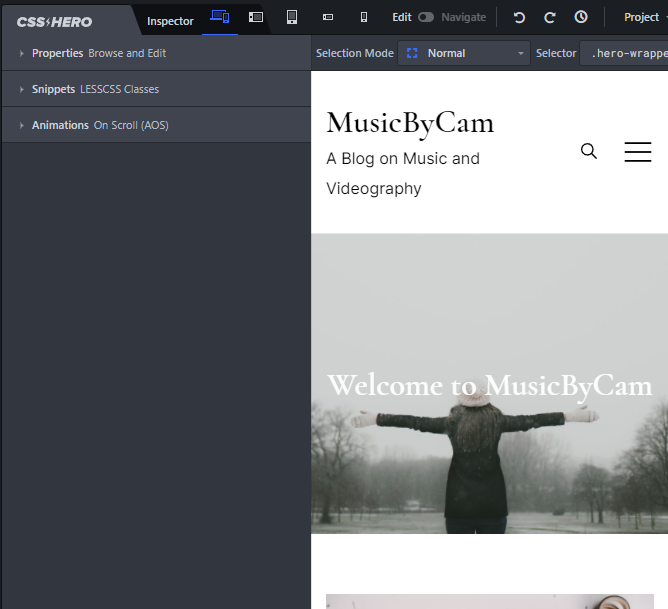Select landscape phone preview icon
The image size is (668, 609).
(328, 17)
